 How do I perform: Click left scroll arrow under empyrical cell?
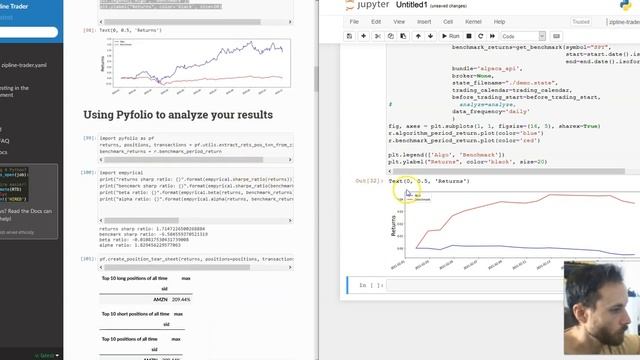coord(101,220)
